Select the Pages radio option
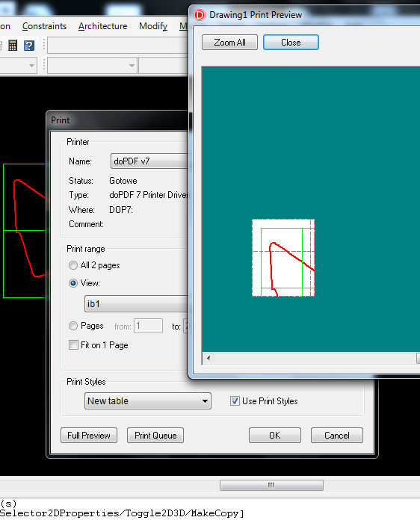Screen dimensions: 420x526 pos(72,326)
